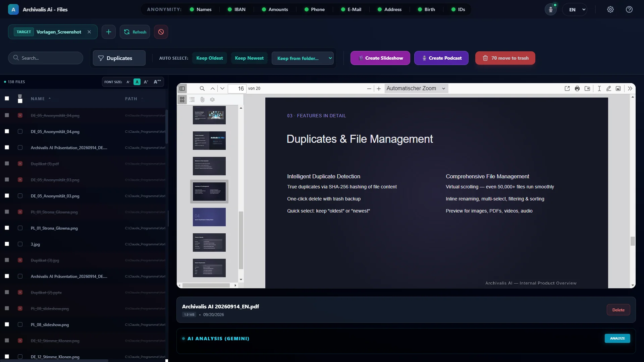644x362 pixels.
Task: Toggle Names anonymity option
Action: 201,9
